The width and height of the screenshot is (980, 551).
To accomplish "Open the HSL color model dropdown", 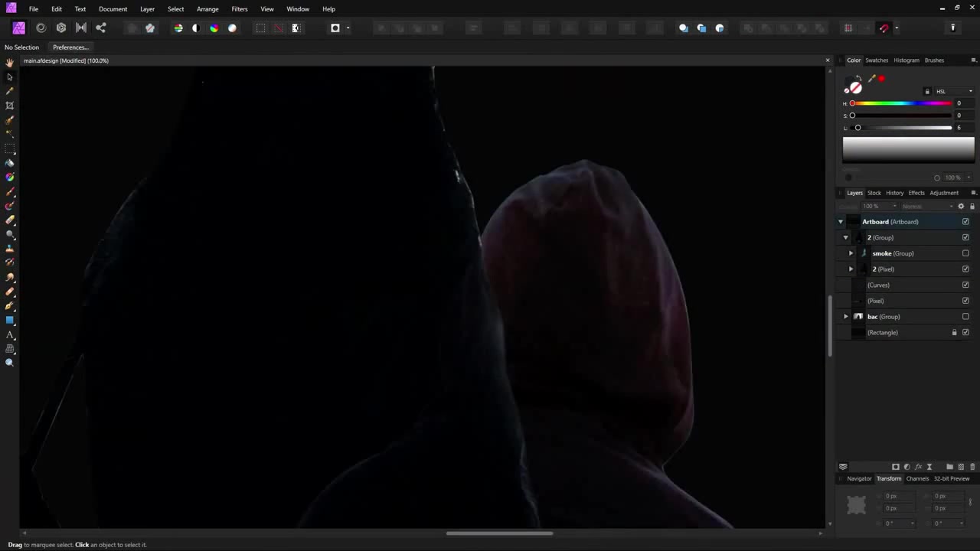I will pyautogui.click(x=953, y=91).
